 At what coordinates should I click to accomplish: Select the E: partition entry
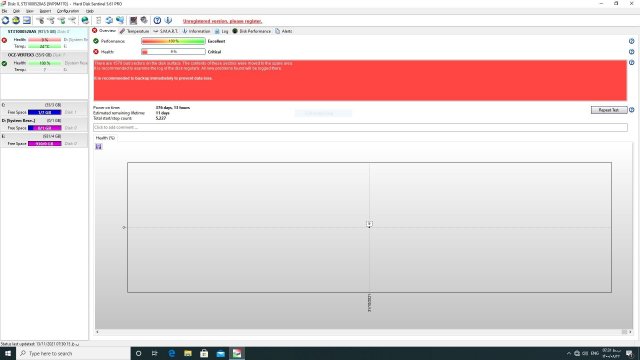point(44,140)
